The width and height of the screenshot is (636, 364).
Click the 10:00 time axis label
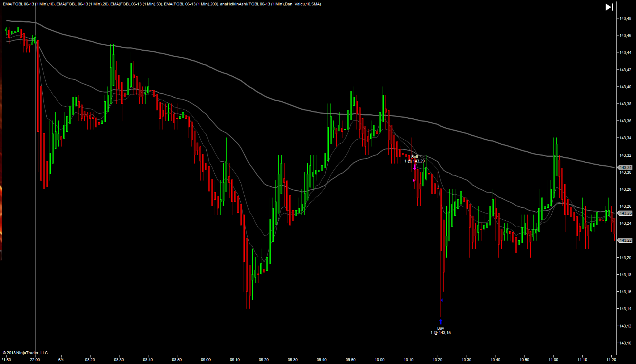click(x=380, y=360)
